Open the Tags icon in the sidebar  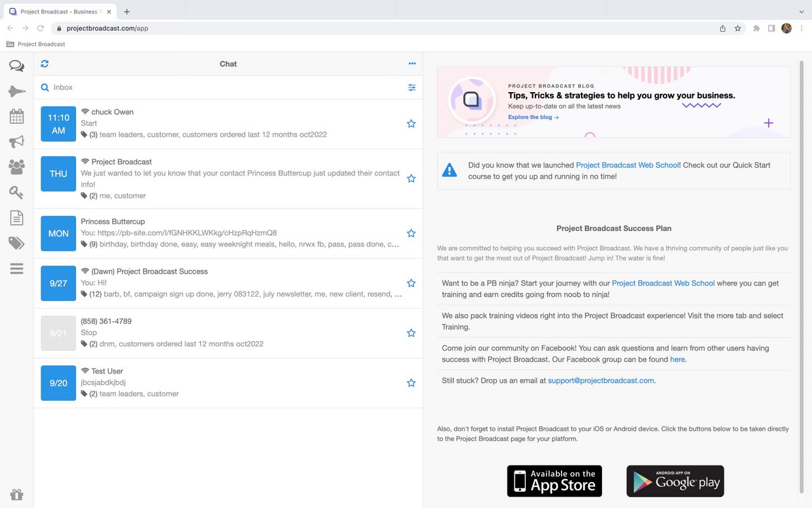tap(16, 243)
